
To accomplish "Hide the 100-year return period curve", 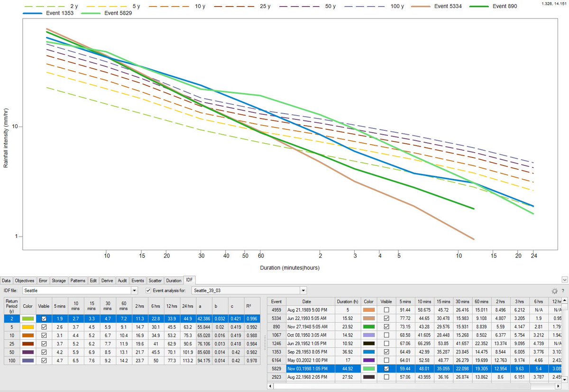I will [x=44, y=361].
